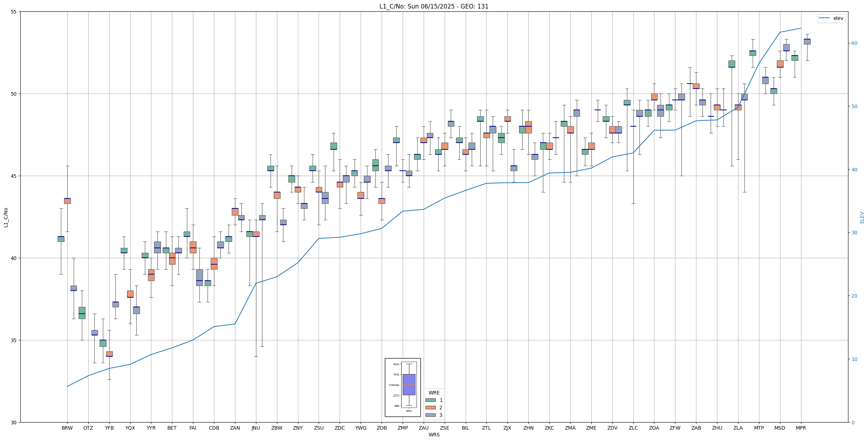Click the chart title L1_C/No GEO: 131

(434, 6)
